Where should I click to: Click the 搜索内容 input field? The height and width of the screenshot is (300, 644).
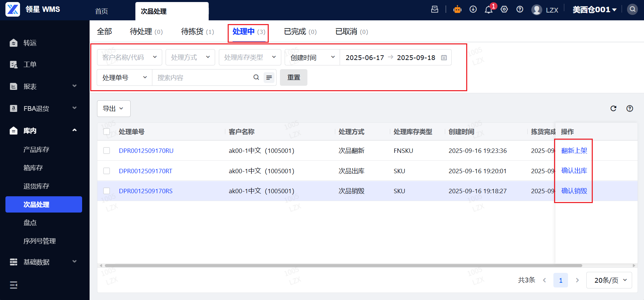coord(203,78)
